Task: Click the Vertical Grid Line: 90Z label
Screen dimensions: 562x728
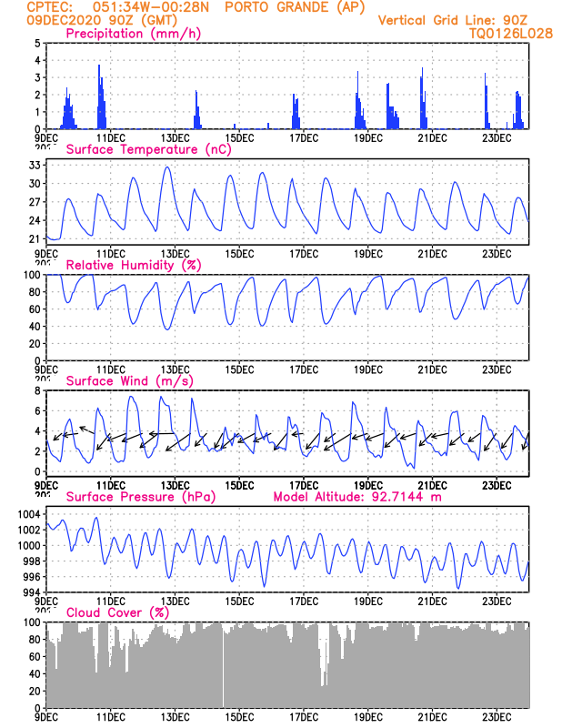Action: 453,20
